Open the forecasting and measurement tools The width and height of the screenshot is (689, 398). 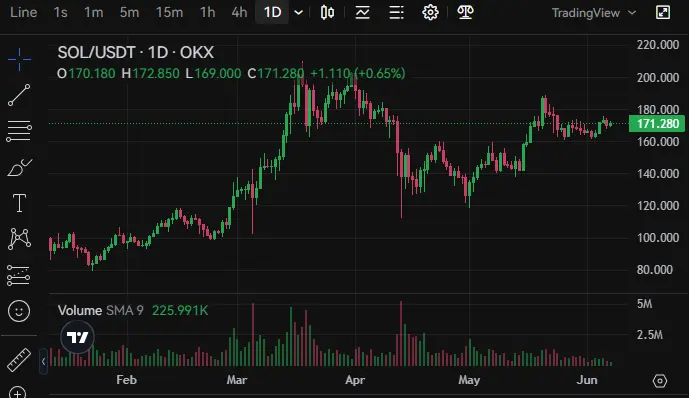coord(18,275)
